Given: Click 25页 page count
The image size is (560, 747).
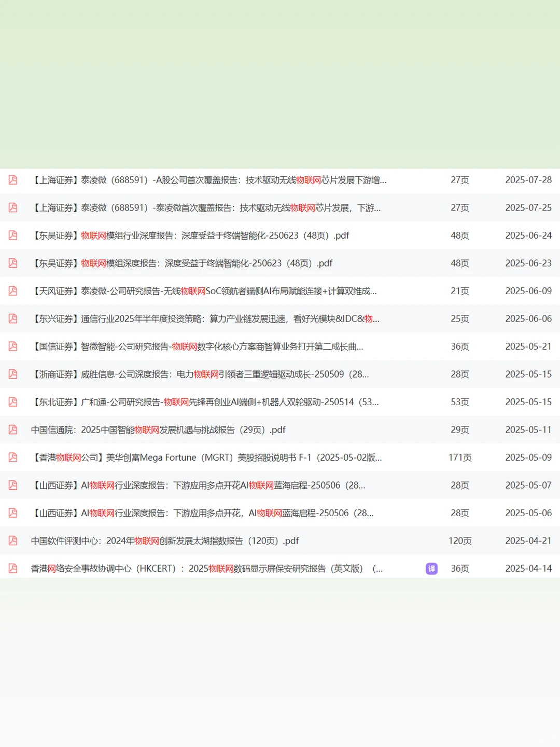Looking at the screenshot, I should point(460,319).
